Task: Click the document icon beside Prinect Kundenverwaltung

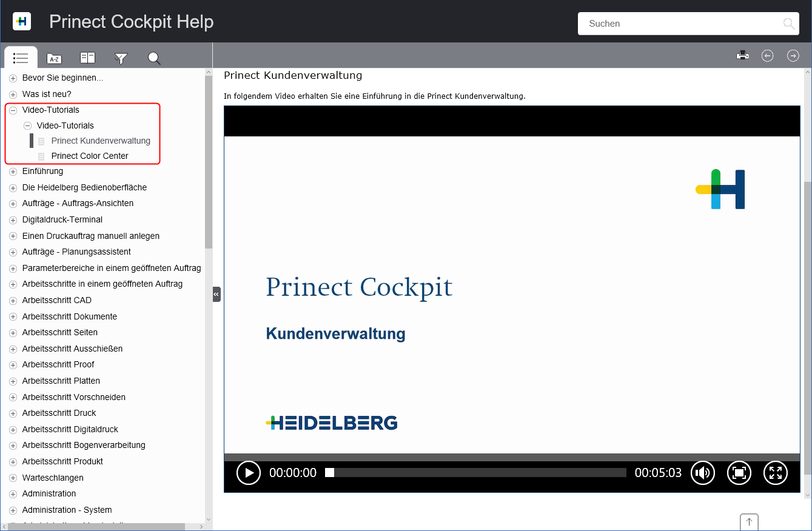Action: [41, 141]
